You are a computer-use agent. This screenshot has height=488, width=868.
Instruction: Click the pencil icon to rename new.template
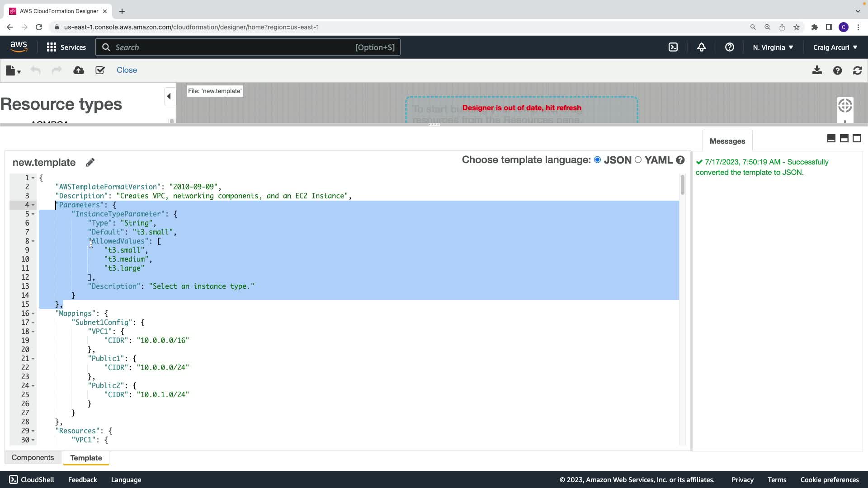pos(90,162)
